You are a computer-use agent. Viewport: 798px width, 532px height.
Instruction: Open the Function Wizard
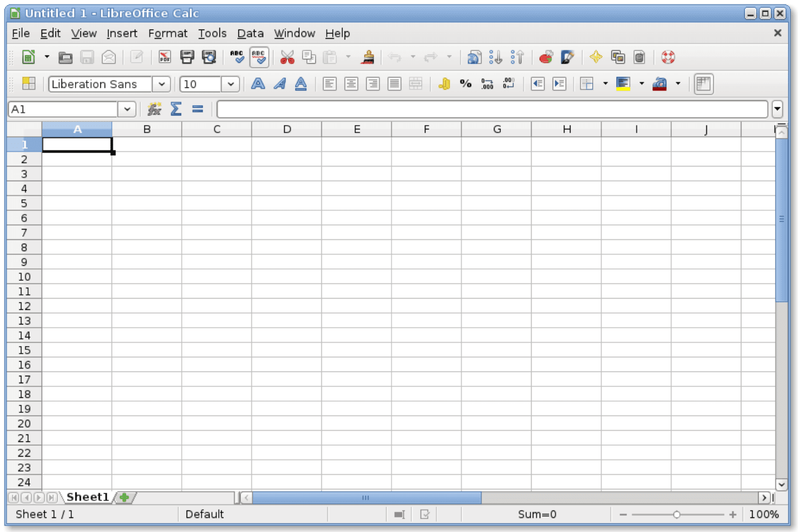pyautogui.click(x=155, y=109)
